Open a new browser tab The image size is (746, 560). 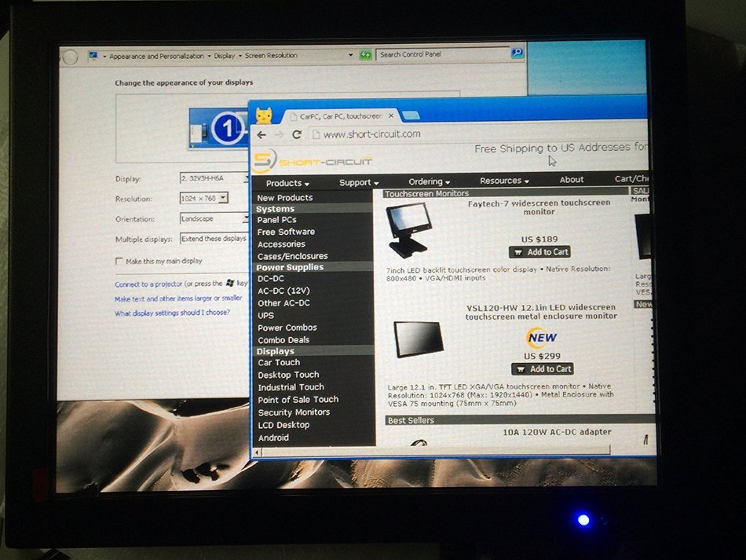[411, 115]
